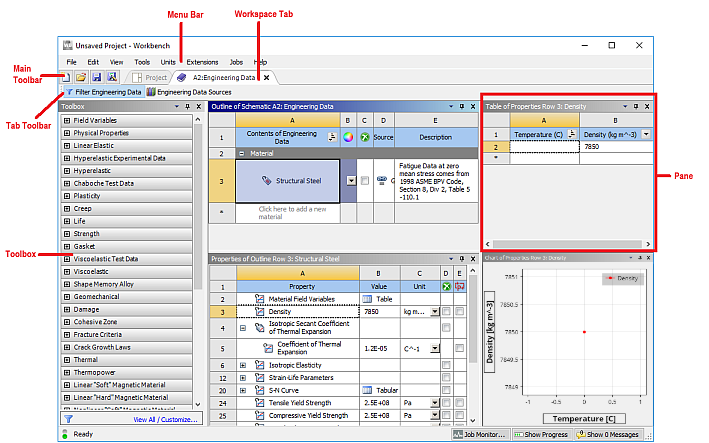Toggle the Structural Steel suppress checkbox
709x443 pixels.
364,181
